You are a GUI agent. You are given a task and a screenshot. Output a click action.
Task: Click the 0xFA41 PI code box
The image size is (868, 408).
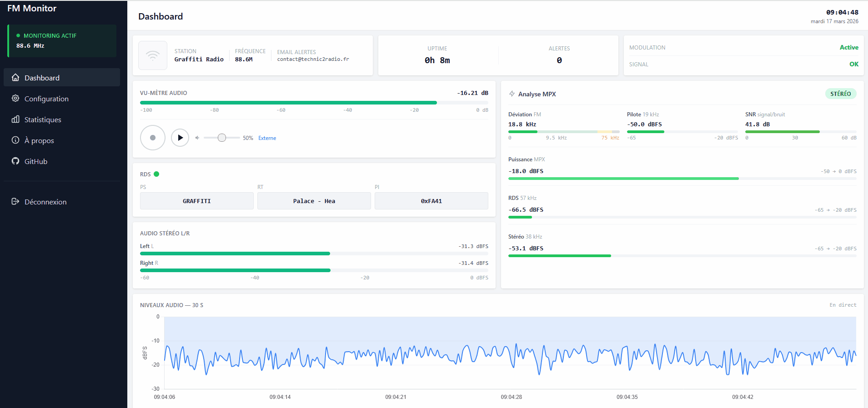(x=431, y=201)
